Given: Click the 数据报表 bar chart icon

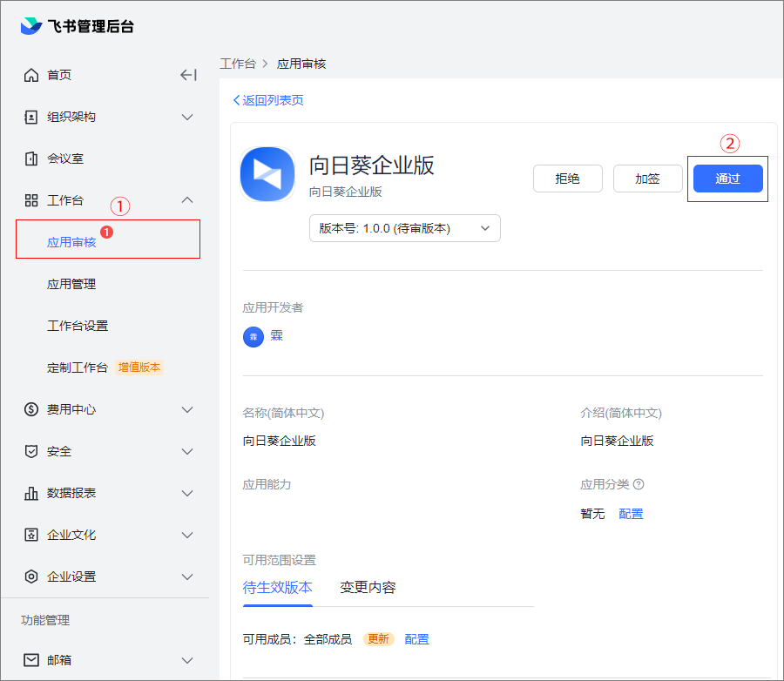Looking at the screenshot, I should (x=31, y=493).
